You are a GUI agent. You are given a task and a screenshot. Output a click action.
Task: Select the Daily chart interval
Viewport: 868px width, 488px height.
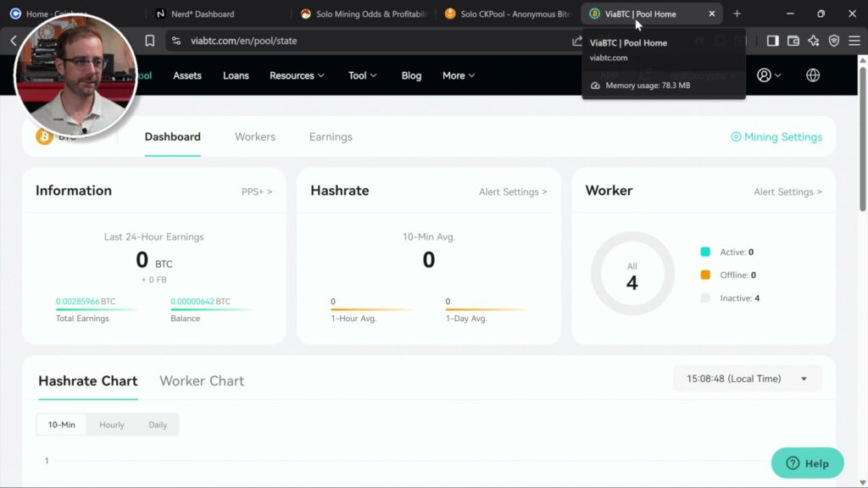158,425
